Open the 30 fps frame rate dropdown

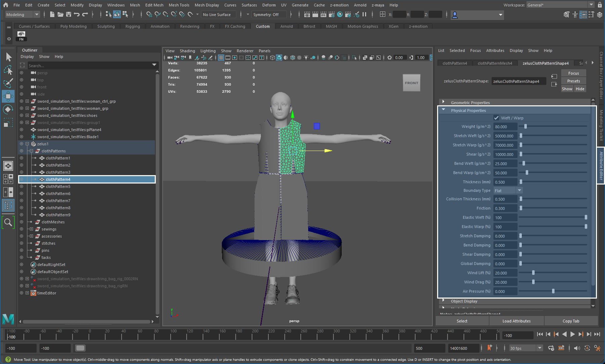525,348
